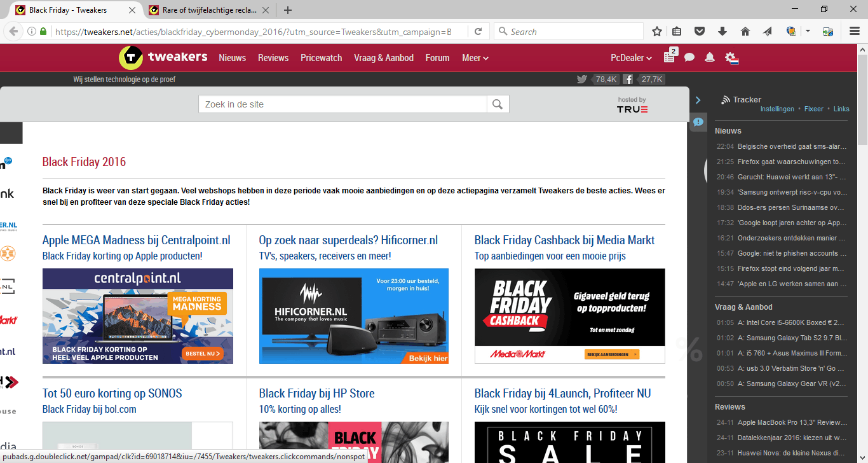Collapse the Tracker sidebar with the chevron
Image resolution: width=868 pixels, height=463 pixels.
tap(698, 100)
